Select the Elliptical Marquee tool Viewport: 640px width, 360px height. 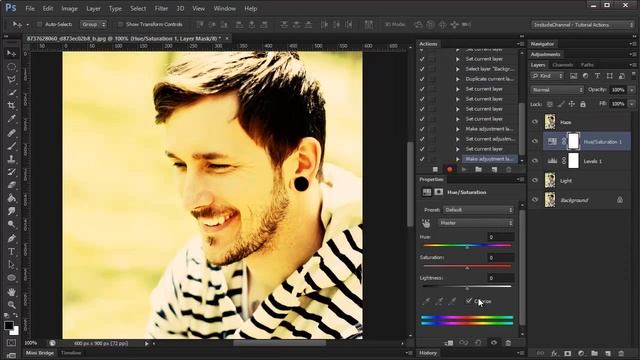[x=11, y=67]
